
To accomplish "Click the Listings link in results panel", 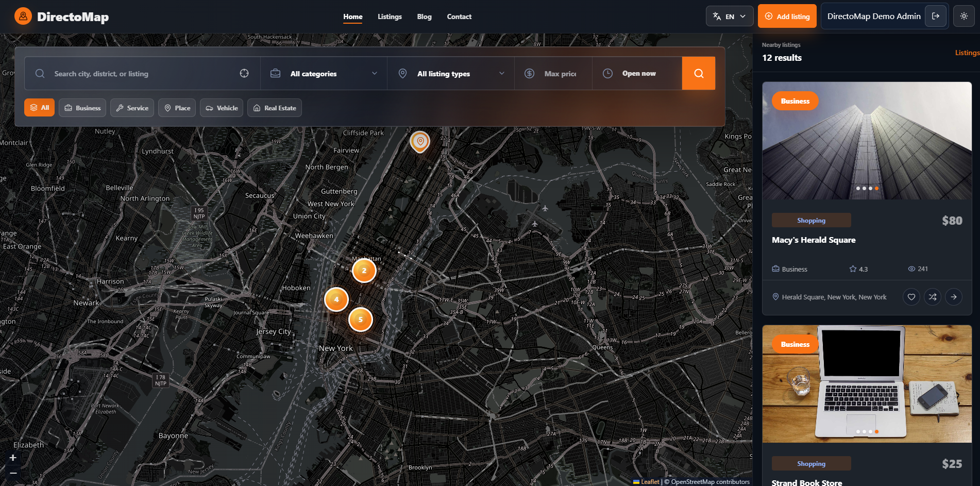I will (x=968, y=53).
